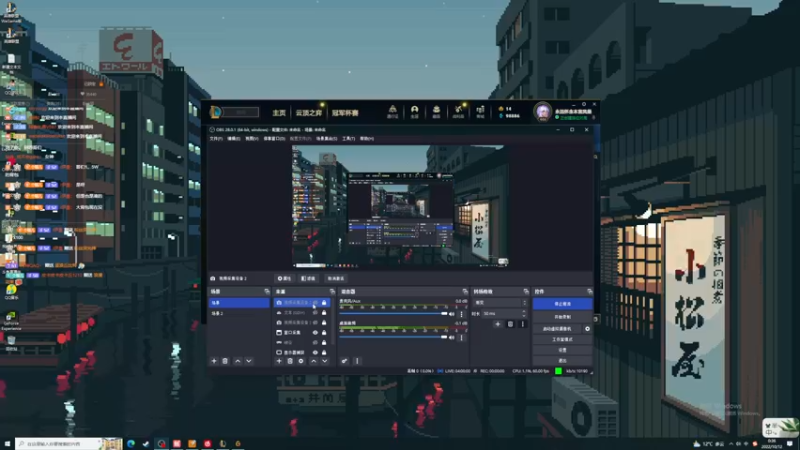Move scene down in Scenes panel

tap(248, 361)
